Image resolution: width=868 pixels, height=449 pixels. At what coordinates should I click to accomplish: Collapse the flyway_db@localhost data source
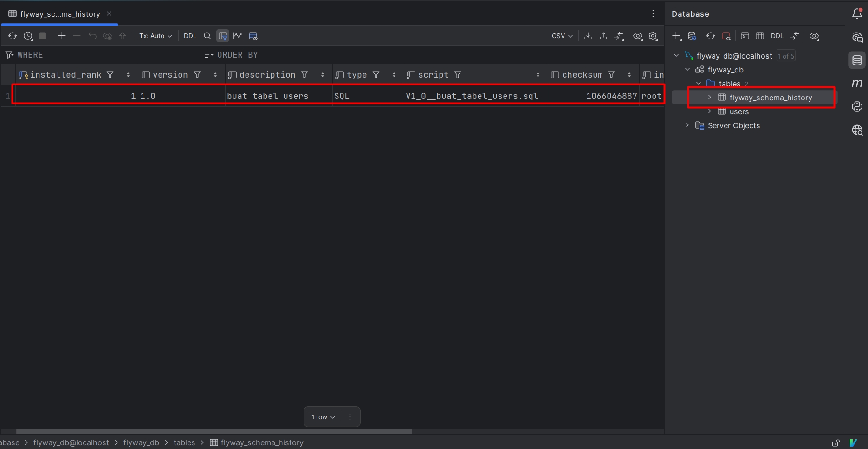tap(676, 55)
